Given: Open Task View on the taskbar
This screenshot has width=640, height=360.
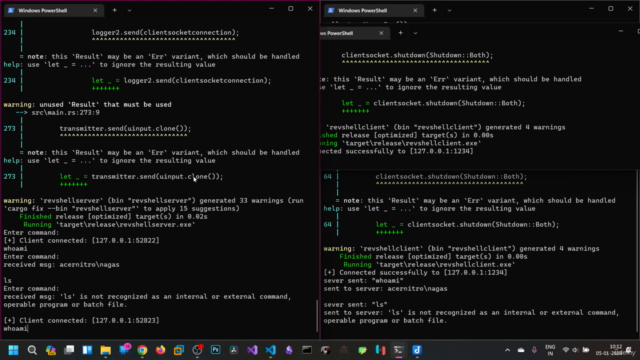Looking at the screenshot, I should click(69, 350).
